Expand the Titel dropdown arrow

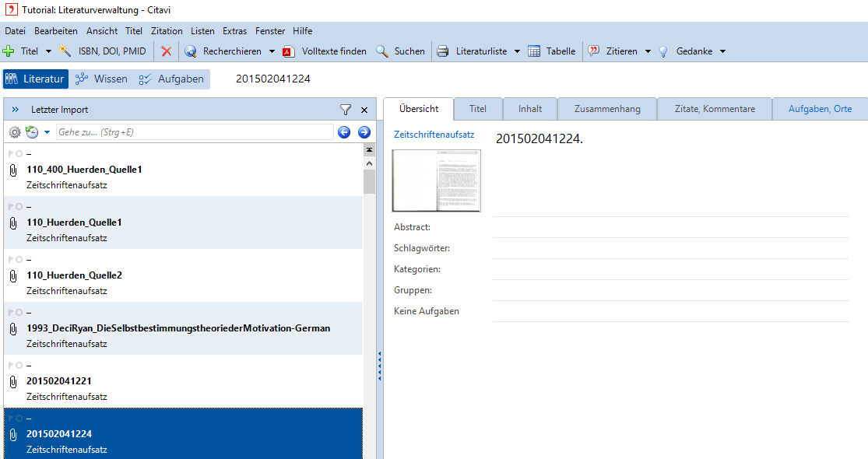48,51
